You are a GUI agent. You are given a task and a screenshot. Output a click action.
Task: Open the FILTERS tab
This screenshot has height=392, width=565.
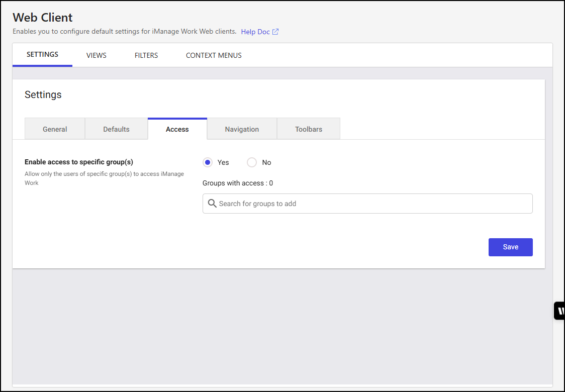point(146,55)
